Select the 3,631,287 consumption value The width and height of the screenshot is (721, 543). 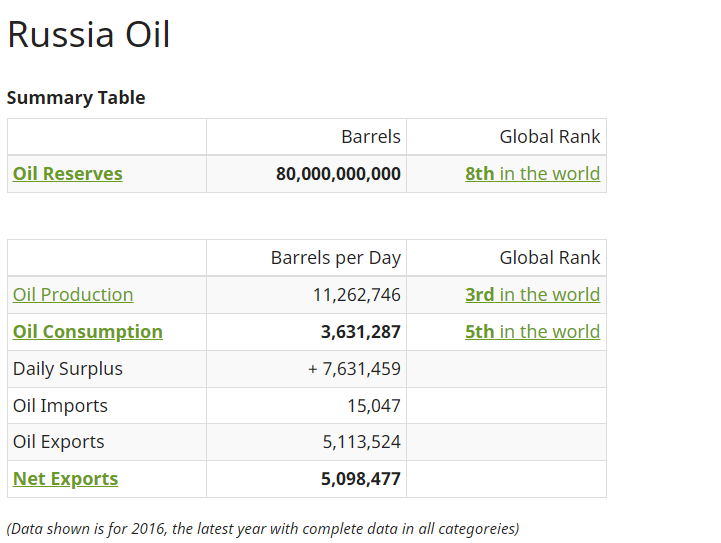361,332
